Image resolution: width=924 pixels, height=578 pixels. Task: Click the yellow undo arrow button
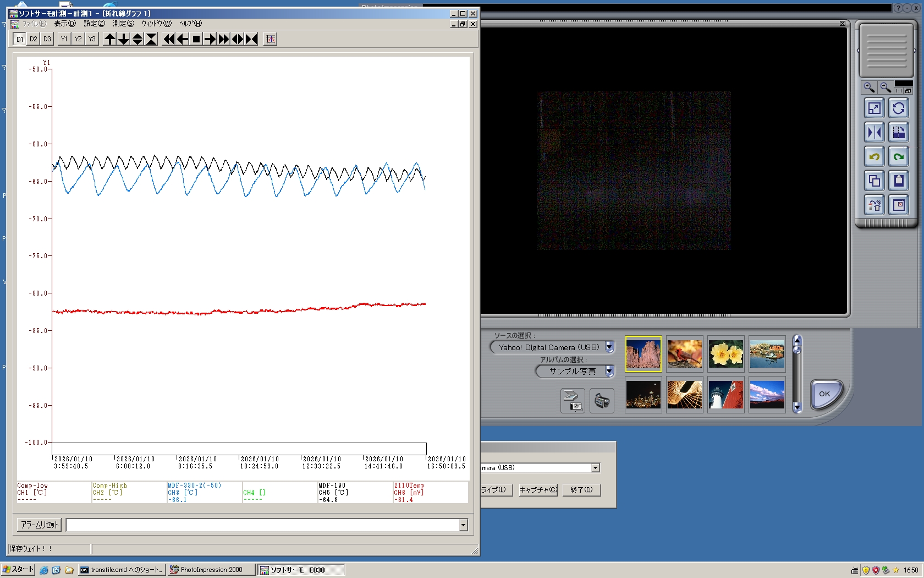(874, 157)
